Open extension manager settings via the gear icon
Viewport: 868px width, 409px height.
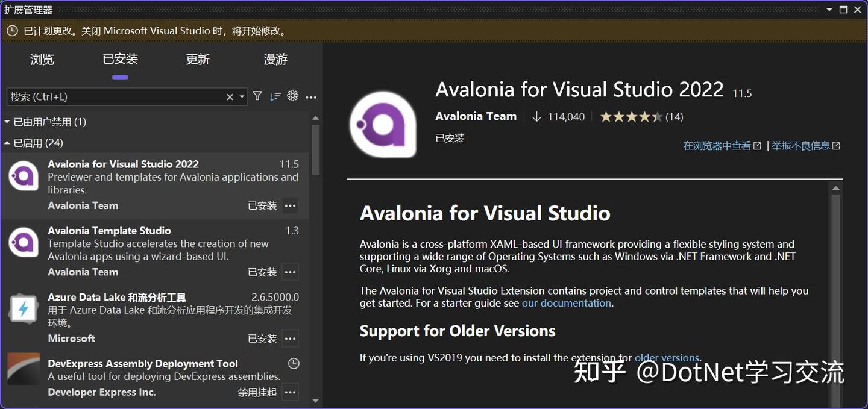(x=293, y=96)
